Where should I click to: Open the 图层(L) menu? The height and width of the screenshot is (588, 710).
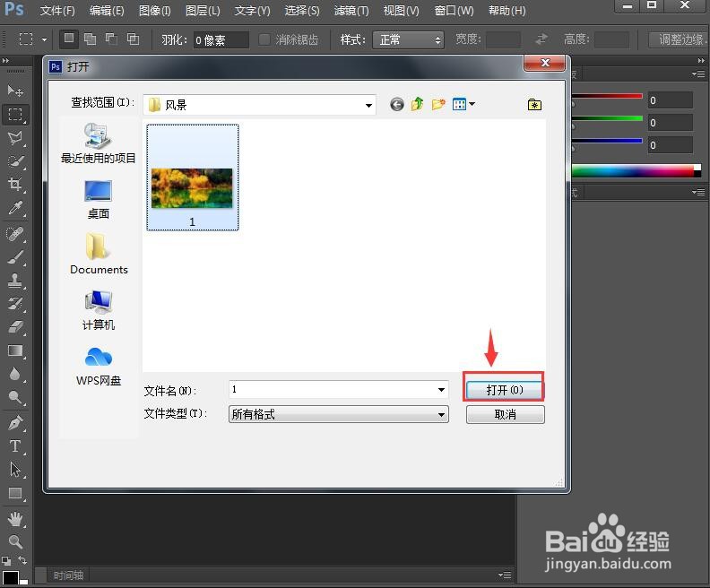click(x=203, y=11)
